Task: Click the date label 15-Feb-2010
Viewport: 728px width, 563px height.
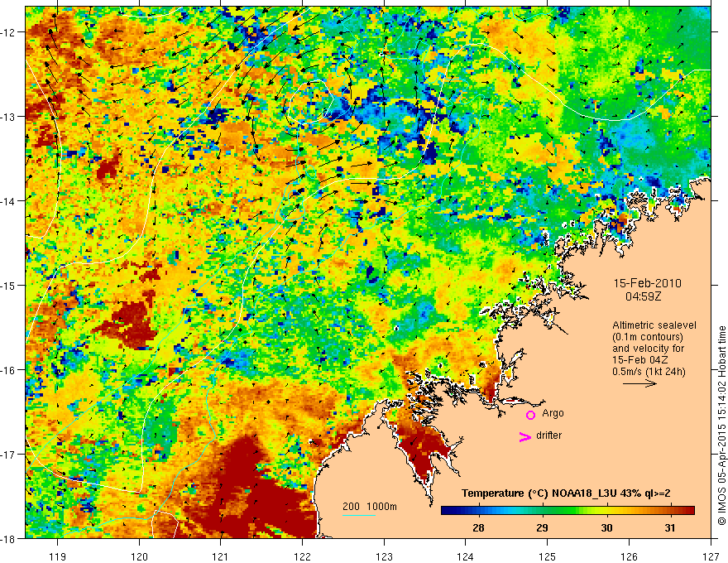Action: click(x=648, y=283)
